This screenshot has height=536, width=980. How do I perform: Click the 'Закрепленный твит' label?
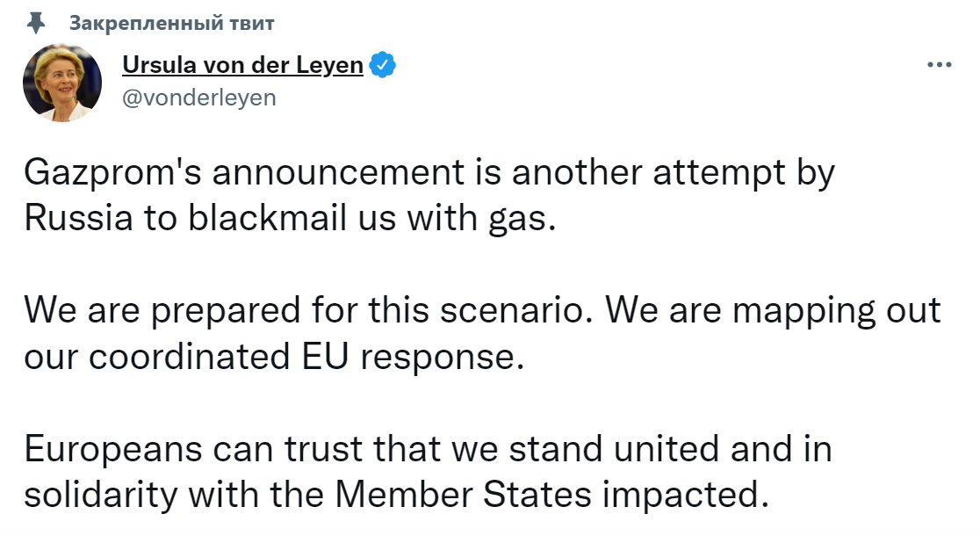(171, 23)
